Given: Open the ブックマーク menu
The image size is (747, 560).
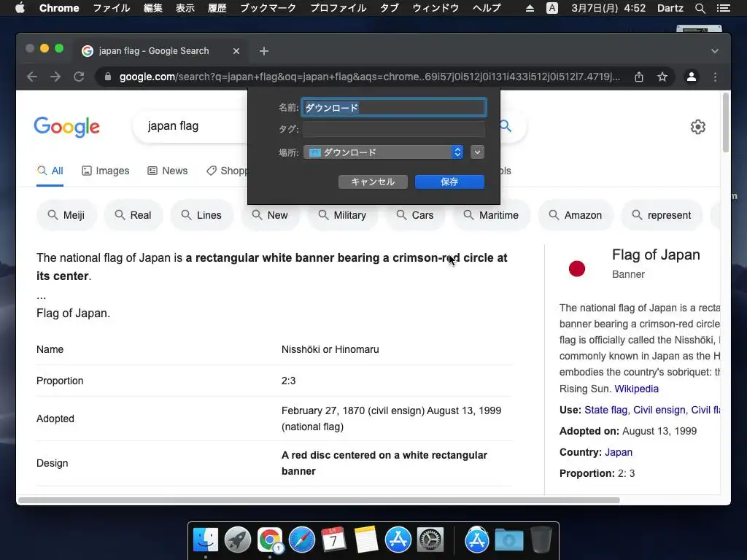Looking at the screenshot, I should 268,8.
